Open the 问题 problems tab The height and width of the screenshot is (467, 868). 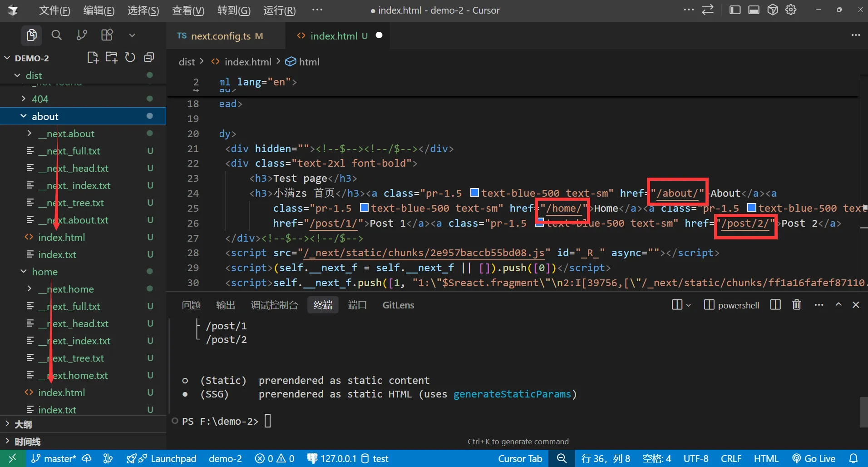[191, 305]
